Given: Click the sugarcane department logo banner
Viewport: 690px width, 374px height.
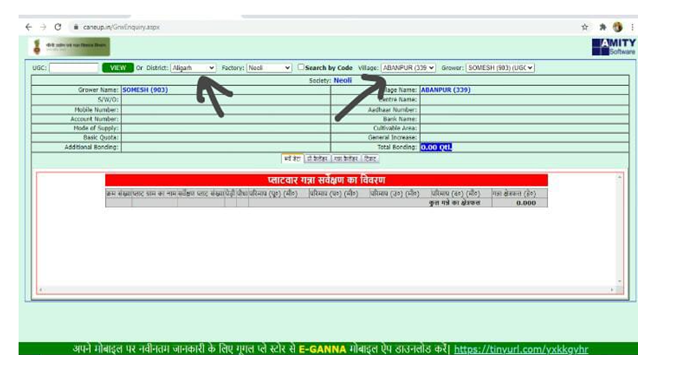Looking at the screenshot, I should point(70,47).
